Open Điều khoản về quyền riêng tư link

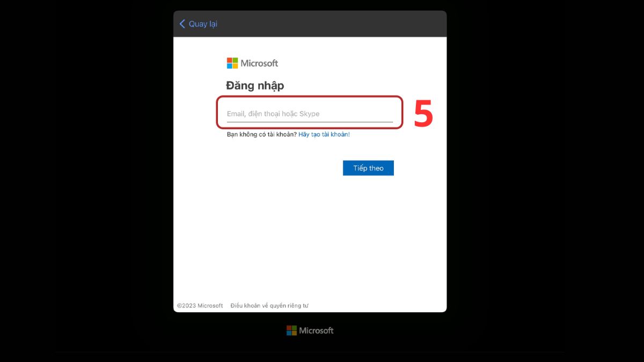click(269, 306)
